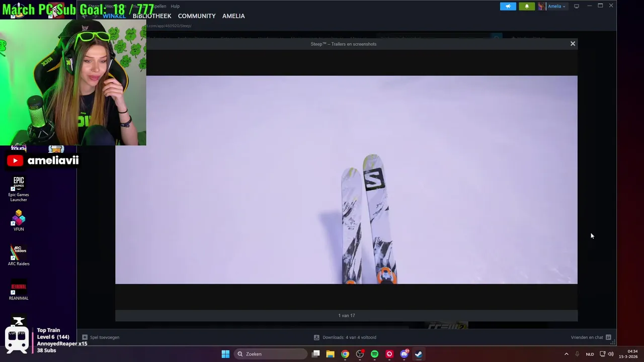Click the Zoeken taskbar search box
Viewport: 644px width, 362px height.
(x=271, y=354)
